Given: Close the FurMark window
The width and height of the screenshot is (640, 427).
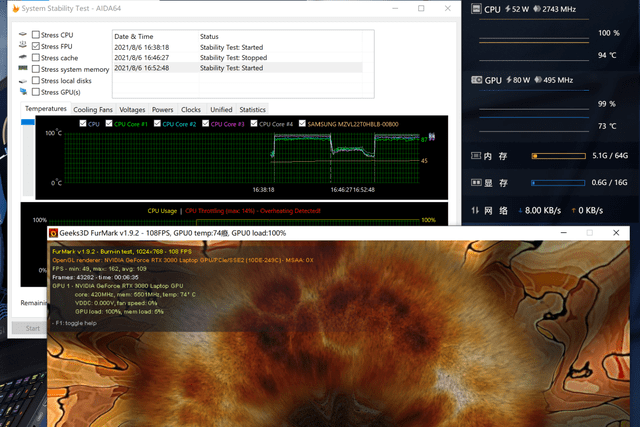Looking at the screenshot, I should point(616,233).
